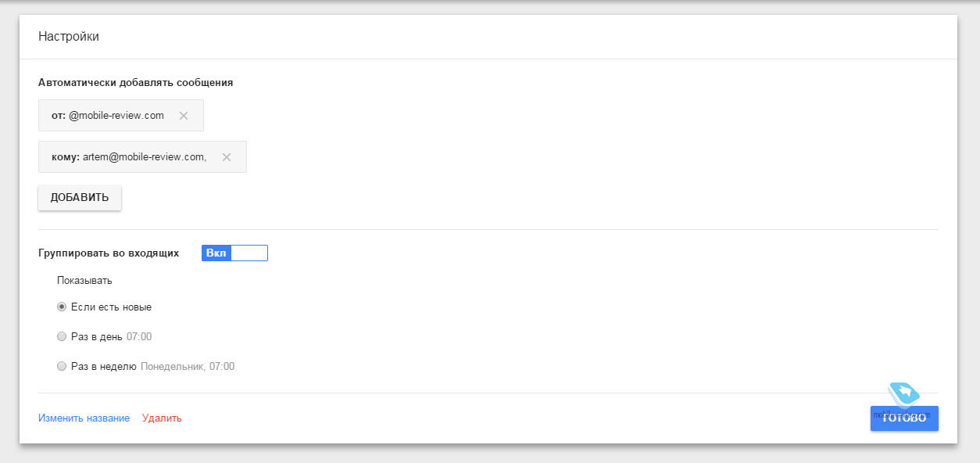
Task: Click the 'Показывать' label text
Action: 84,280
